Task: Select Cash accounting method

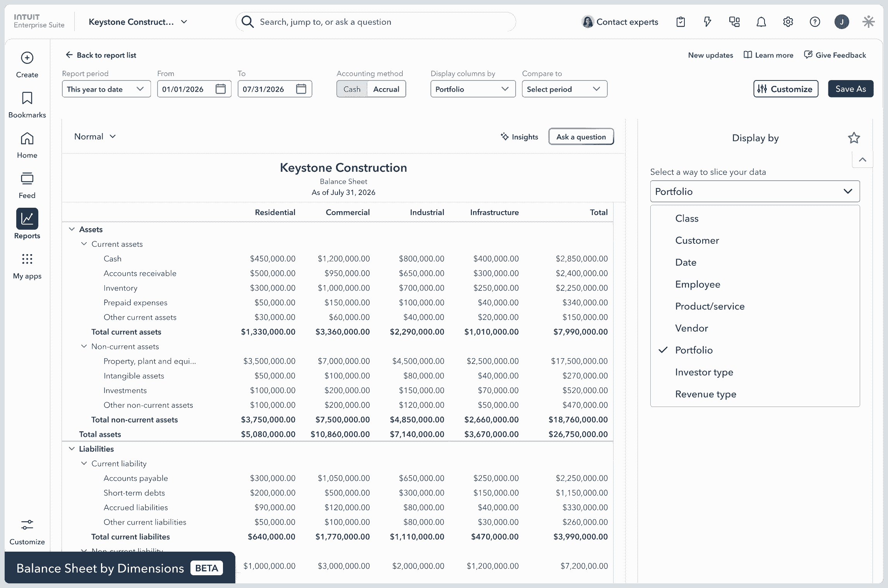Action: click(352, 89)
